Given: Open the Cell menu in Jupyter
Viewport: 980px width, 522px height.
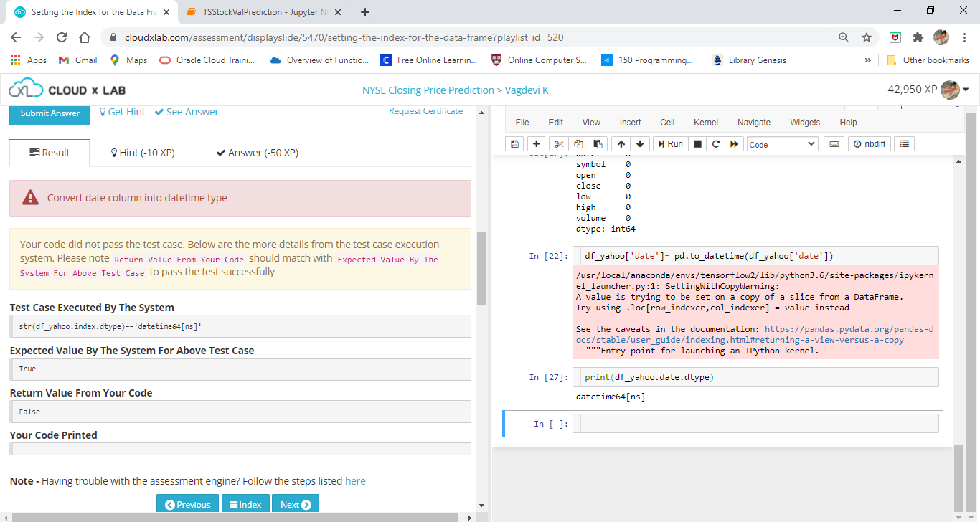Looking at the screenshot, I should (667, 123).
